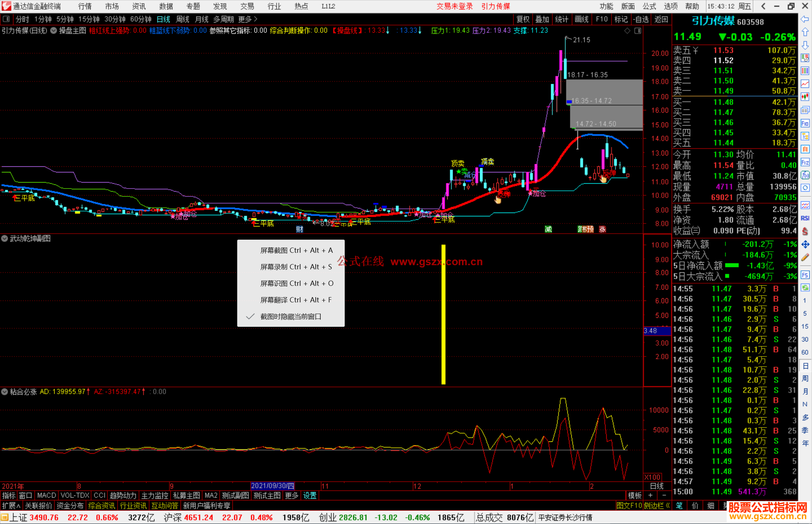Click the F12 trading icon in sidebar
Image resolution: width=812 pixels, height=524 pixels.
805,162
